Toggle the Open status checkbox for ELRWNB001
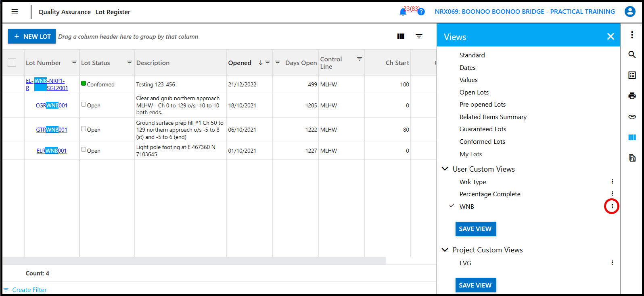 (84, 149)
